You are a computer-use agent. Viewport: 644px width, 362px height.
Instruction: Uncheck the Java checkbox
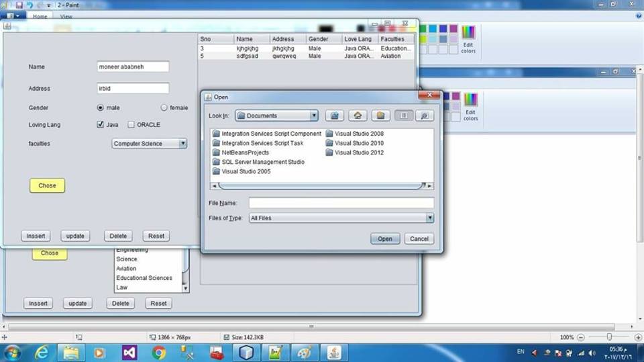pos(100,125)
